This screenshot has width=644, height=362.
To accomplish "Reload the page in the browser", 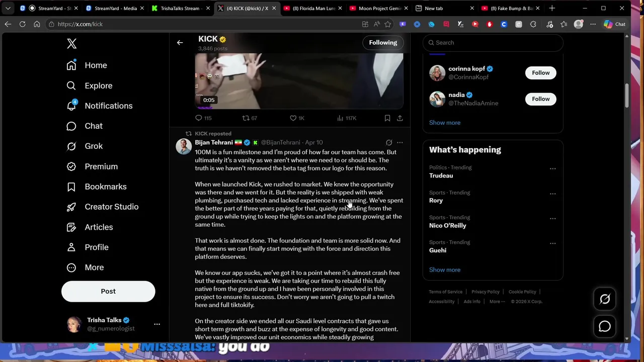I will (x=23, y=24).
